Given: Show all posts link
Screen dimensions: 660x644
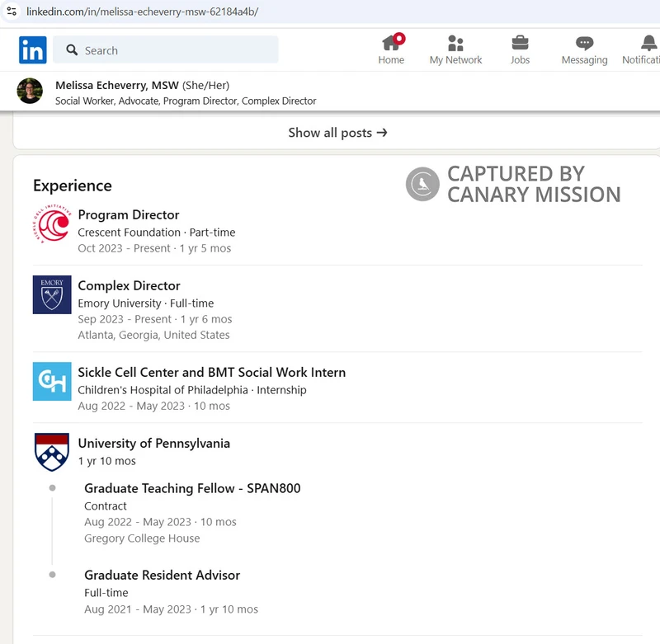Looking at the screenshot, I should pyautogui.click(x=337, y=133).
